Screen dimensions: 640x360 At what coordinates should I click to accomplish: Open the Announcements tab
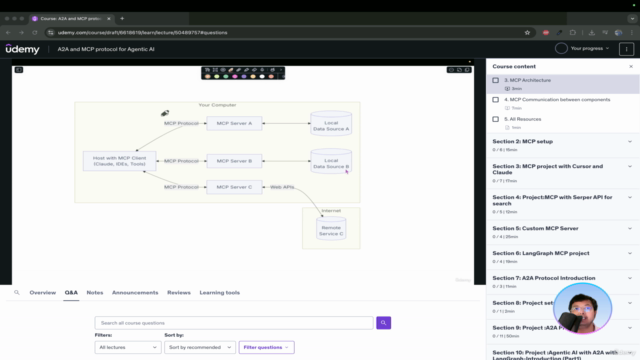(x=135, y=293)
